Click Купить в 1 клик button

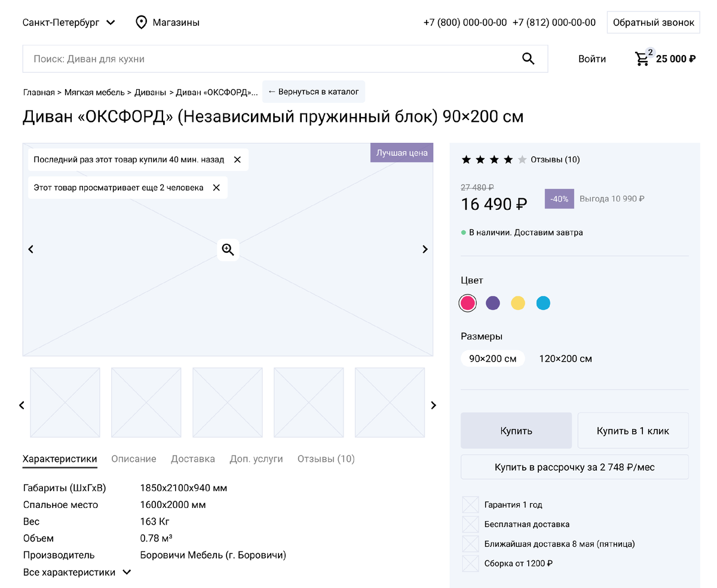click(633, 430)
